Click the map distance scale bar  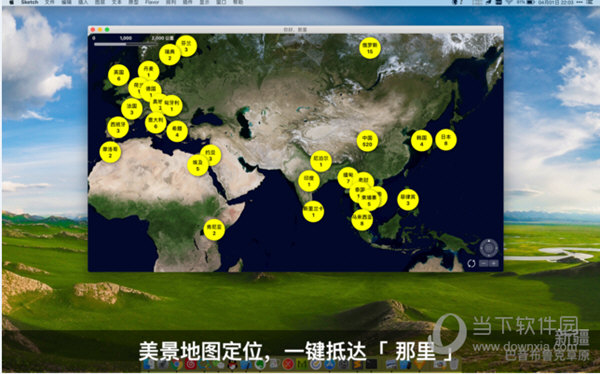click(x=126, y=44)
